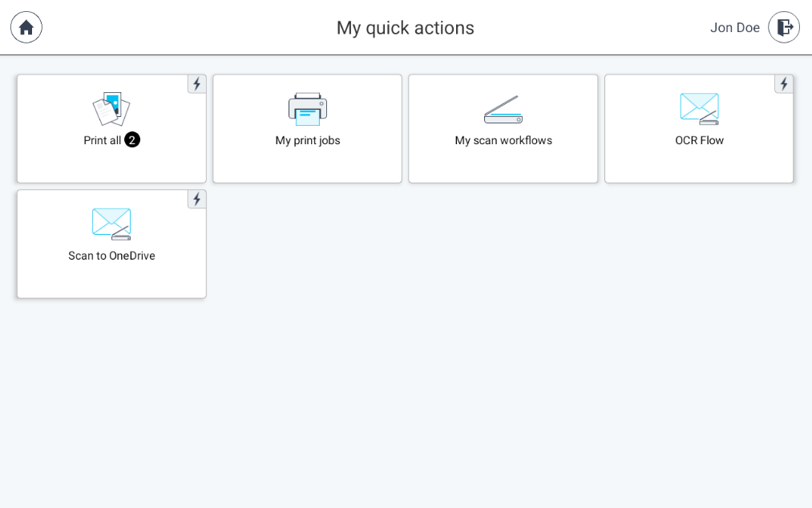This screenshot has height=508, width=812.
Task: Select the sign-out icon next to Jon Doe
Action: click(x=784, y=27)
